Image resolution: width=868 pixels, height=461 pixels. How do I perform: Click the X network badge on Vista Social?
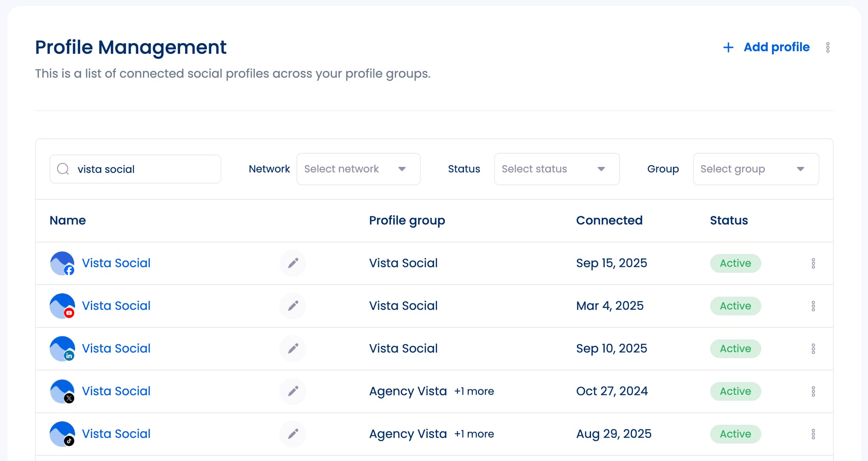69,398
